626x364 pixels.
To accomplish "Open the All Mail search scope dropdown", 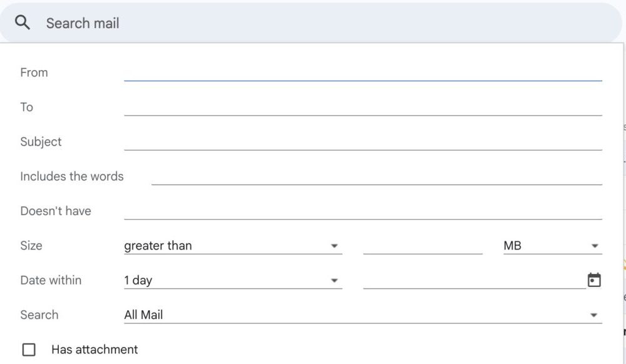I will point(593,315).
